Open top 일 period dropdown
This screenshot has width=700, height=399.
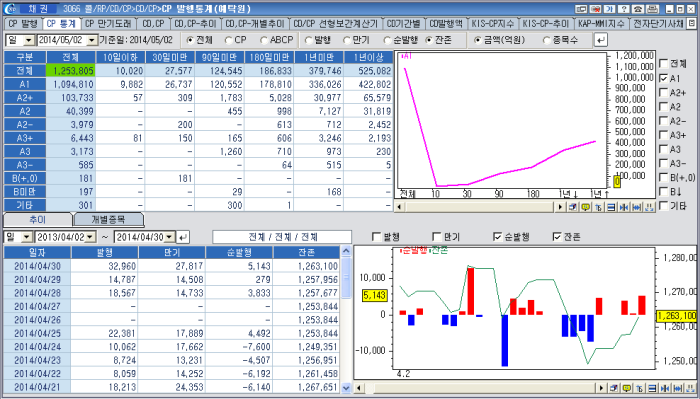(29, 40)
